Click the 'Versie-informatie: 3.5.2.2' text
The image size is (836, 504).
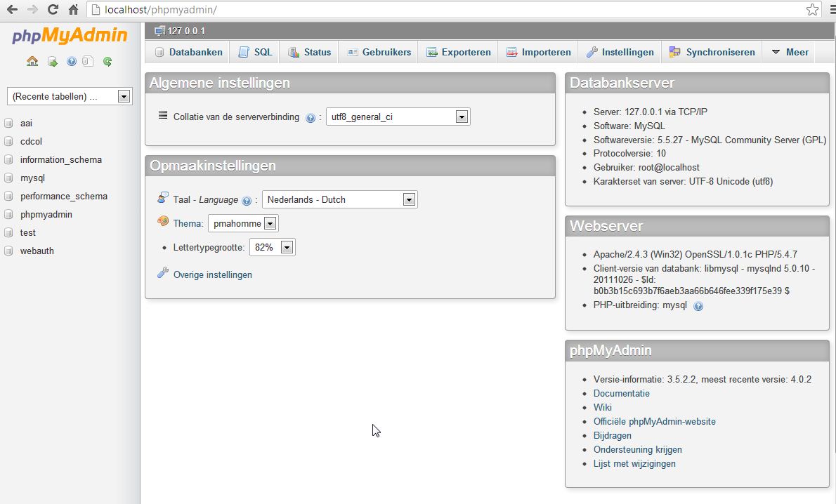pos(703,379)
